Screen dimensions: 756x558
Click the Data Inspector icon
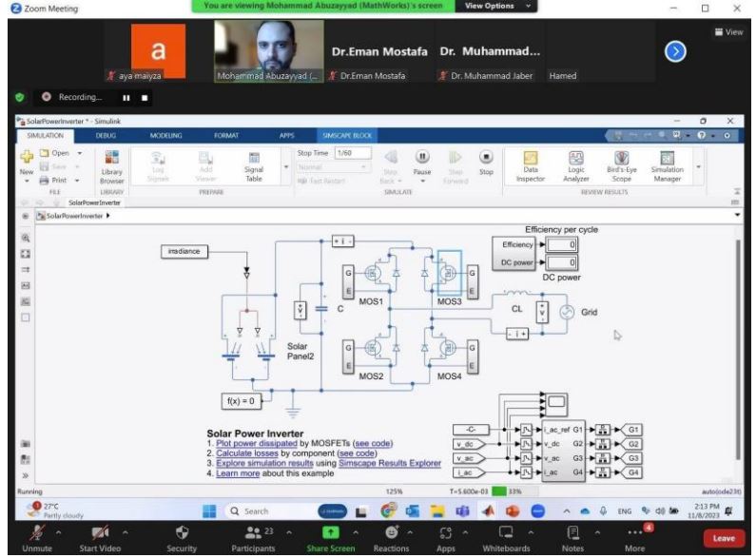[x=531, y=162]
